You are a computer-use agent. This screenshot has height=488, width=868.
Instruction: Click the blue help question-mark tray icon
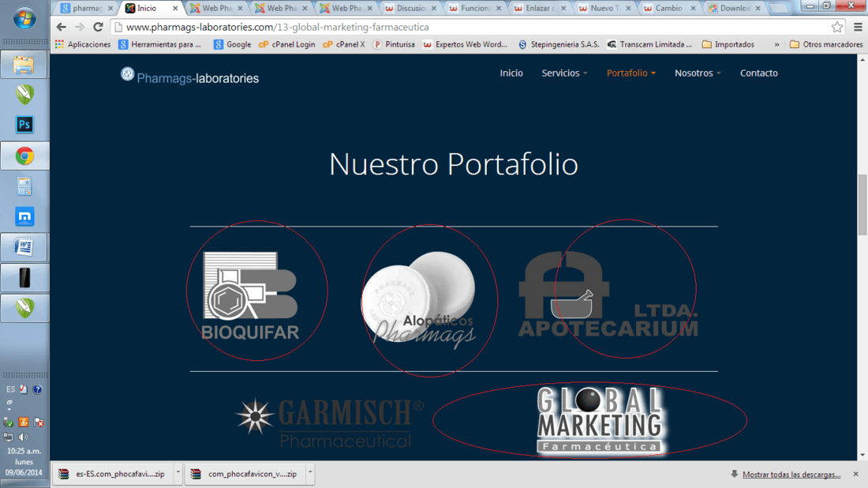click(38, 389)
